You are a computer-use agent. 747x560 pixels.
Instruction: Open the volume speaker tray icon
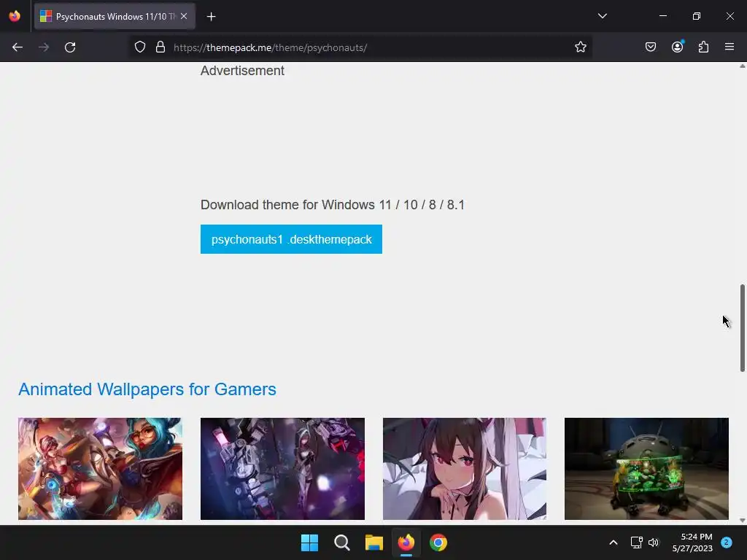(653, 542)
